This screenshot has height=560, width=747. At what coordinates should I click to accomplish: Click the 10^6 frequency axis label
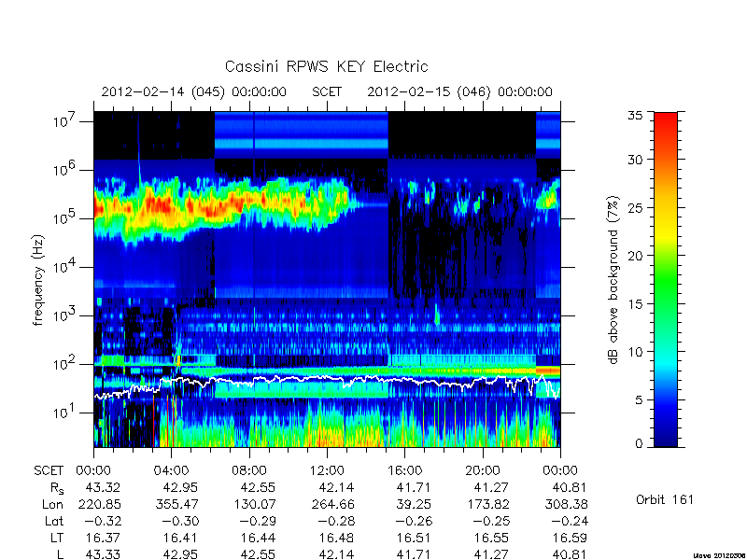coord(63,169)
